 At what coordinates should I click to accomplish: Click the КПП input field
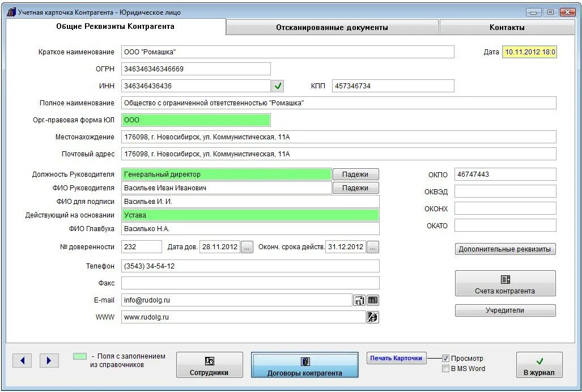coord(393,86)
